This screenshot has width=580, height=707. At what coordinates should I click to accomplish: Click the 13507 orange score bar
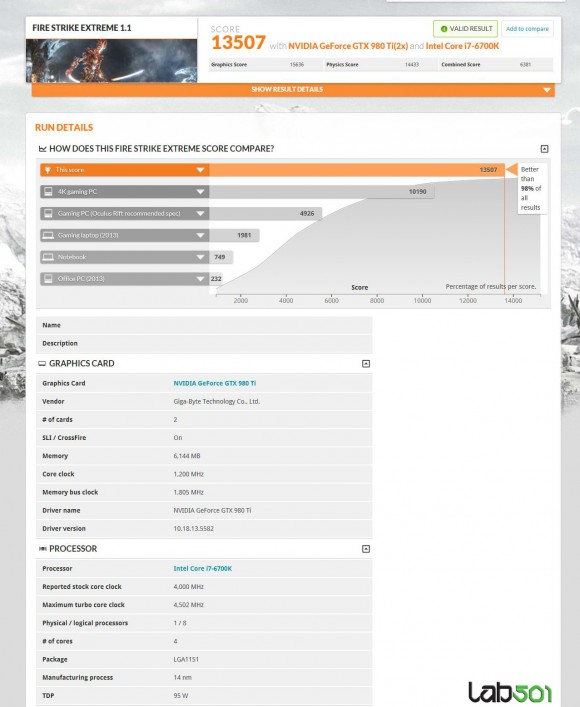[356, 170]
